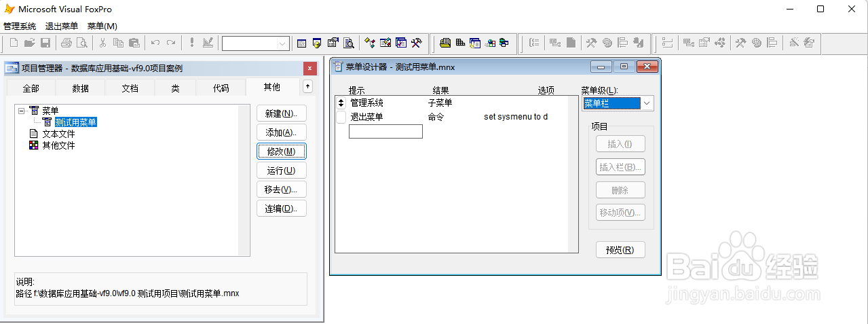The width and height of the screenshot is (868, 324).
Task: Click the 子菜单 result cell
Action: tap(440, 103)
